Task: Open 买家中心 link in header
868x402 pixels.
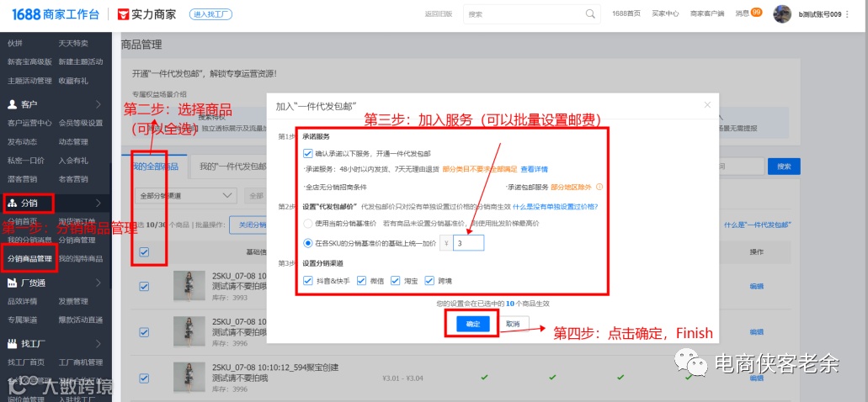Action: point(665,14)
